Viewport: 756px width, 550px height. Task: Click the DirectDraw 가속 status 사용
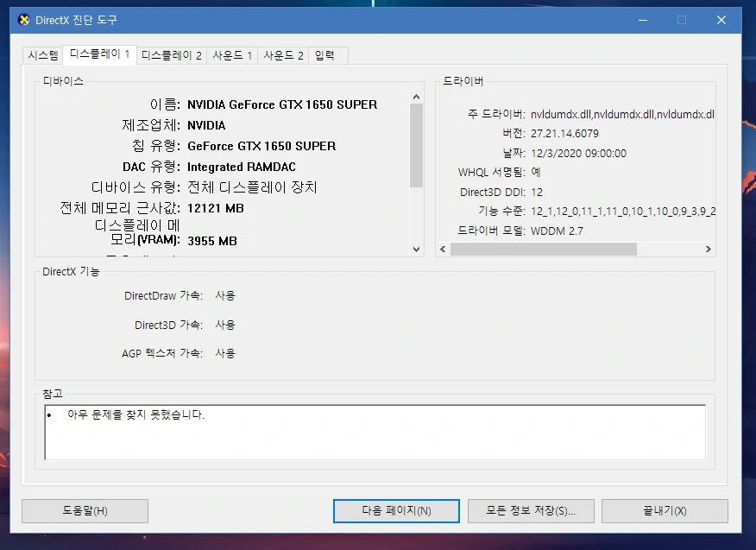click(x=224, y=295)
